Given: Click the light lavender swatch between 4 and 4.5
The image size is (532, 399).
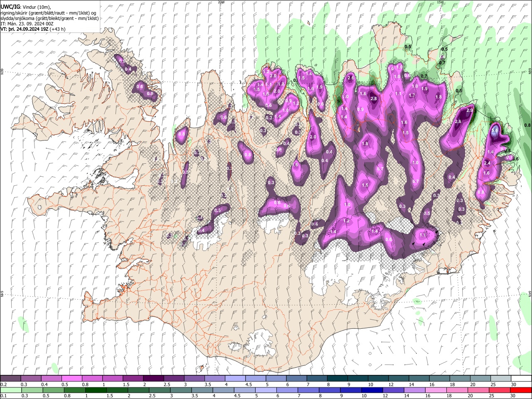Looking at the screenshot, I should [235, 378].
